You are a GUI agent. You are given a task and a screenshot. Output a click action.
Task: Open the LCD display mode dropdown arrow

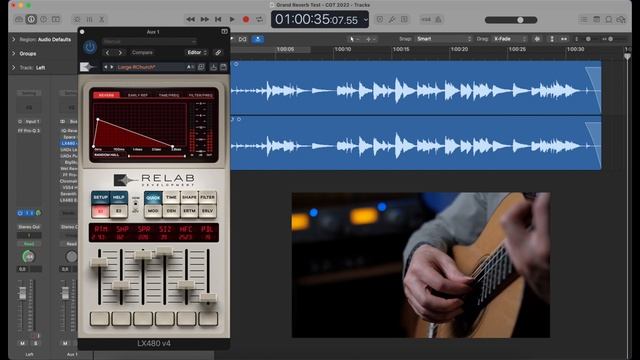click(x=366, y=20)
